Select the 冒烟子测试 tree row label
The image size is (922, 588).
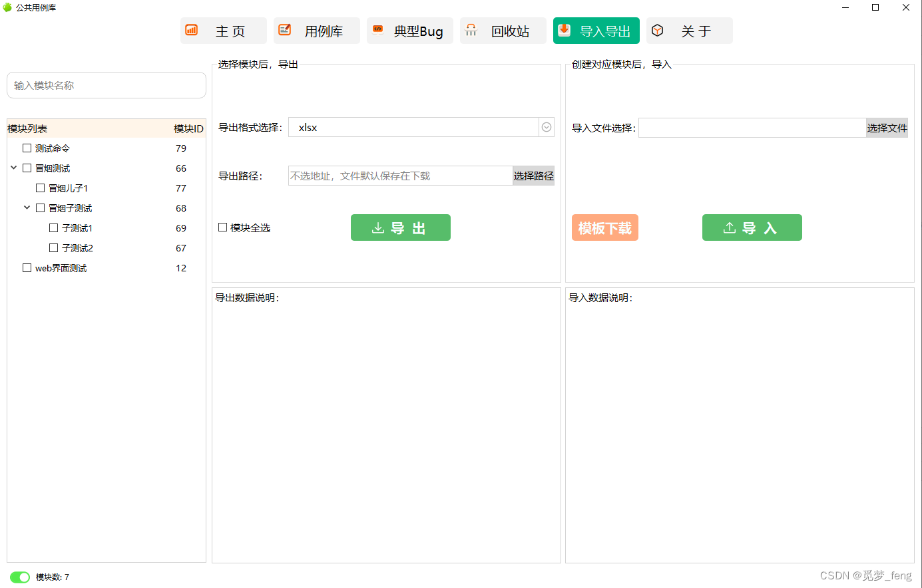(x=71, y=208)
